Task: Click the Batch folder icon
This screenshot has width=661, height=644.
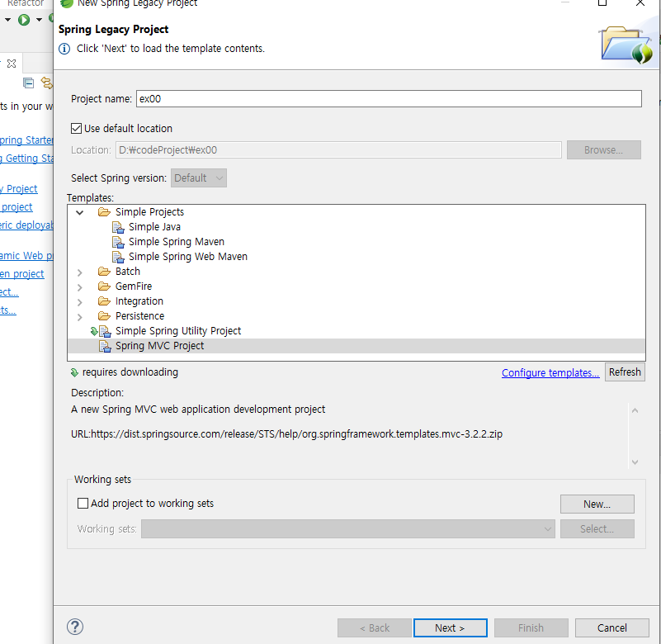Action: 104,271
